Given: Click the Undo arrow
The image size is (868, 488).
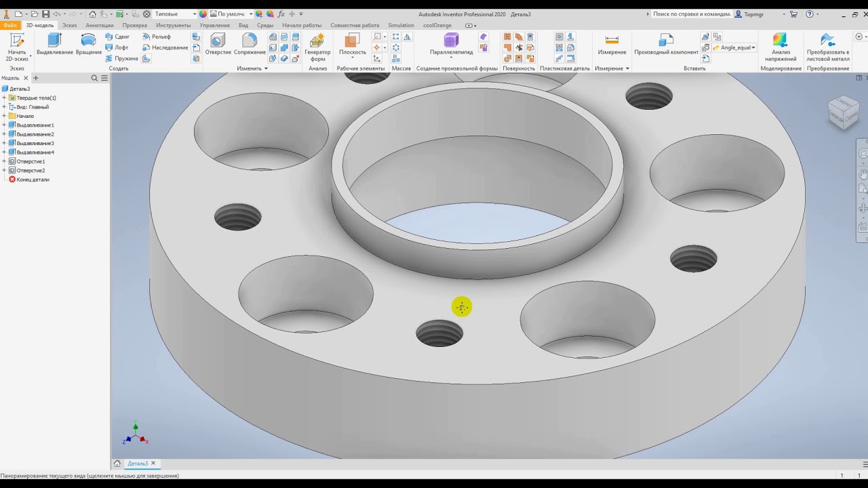Looking at the screenshot, I should coord(57,14).
